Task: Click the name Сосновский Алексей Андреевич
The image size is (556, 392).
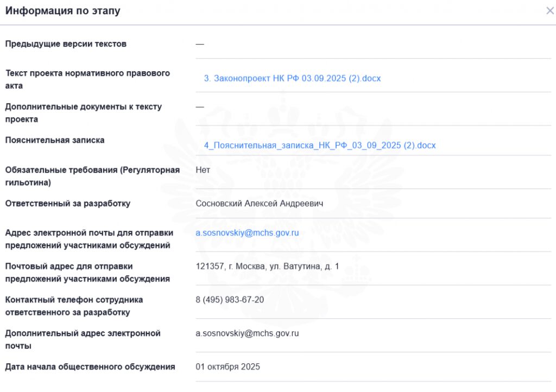Action: 260,204
